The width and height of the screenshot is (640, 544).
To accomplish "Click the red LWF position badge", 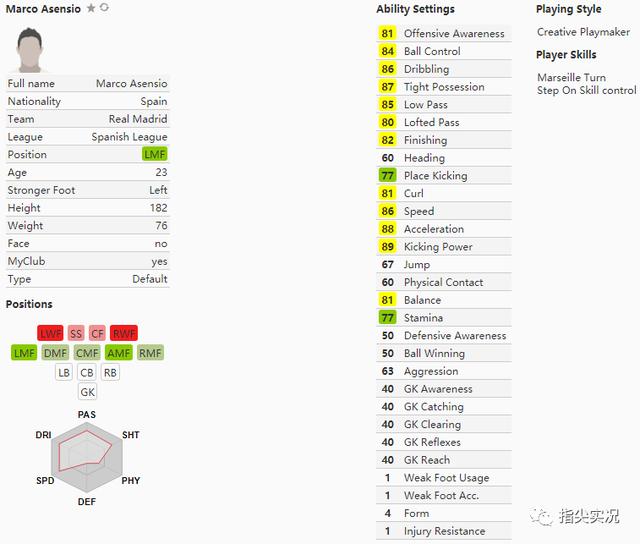I will click(x=50, y=333).
